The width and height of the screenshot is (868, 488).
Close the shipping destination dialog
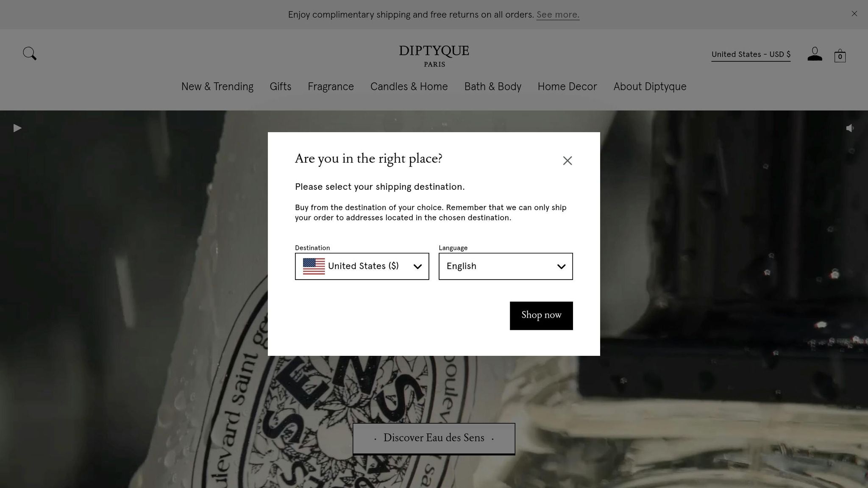[x=568, y=161]
